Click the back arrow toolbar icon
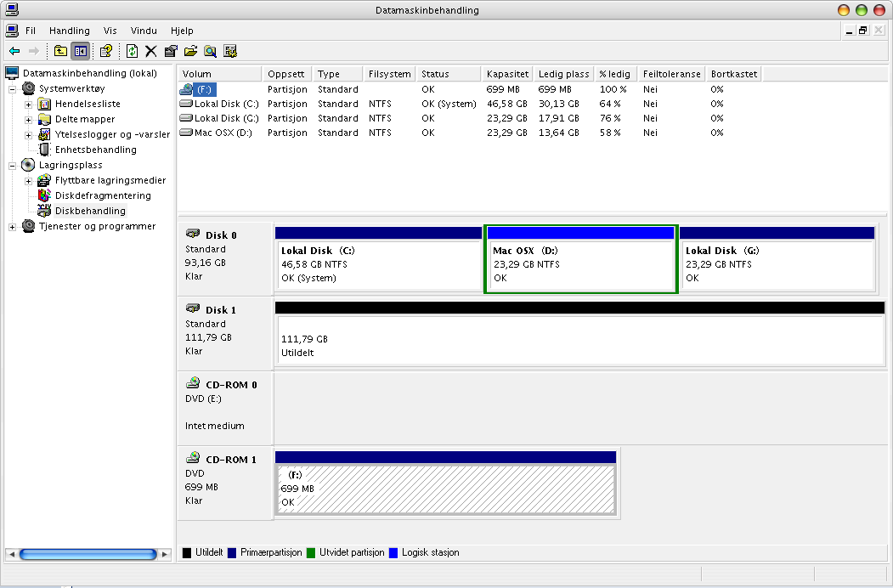The width and height of the screenshot is (893, 588). [14, 51]
